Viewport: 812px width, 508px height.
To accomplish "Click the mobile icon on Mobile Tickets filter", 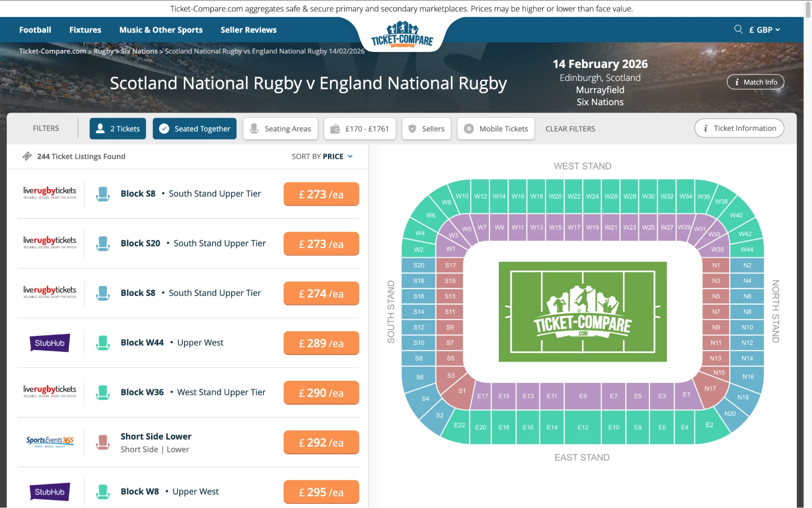I will pyautogui.click(x=468, y=128).
